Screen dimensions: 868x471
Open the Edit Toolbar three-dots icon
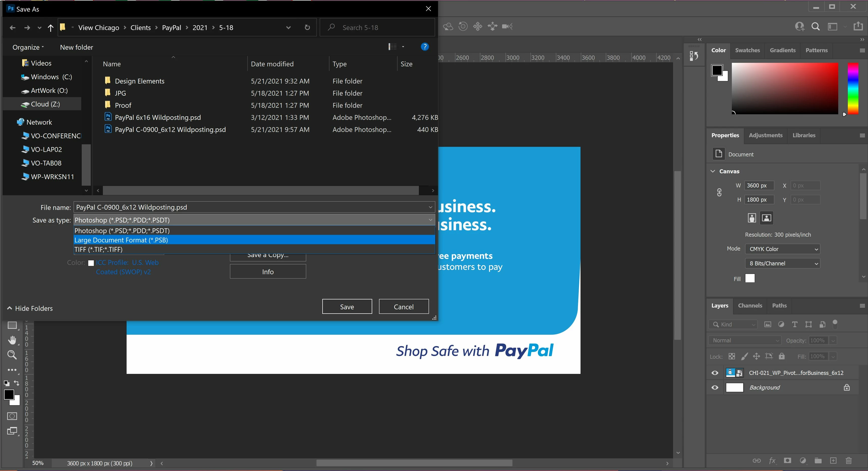(12, 370)
